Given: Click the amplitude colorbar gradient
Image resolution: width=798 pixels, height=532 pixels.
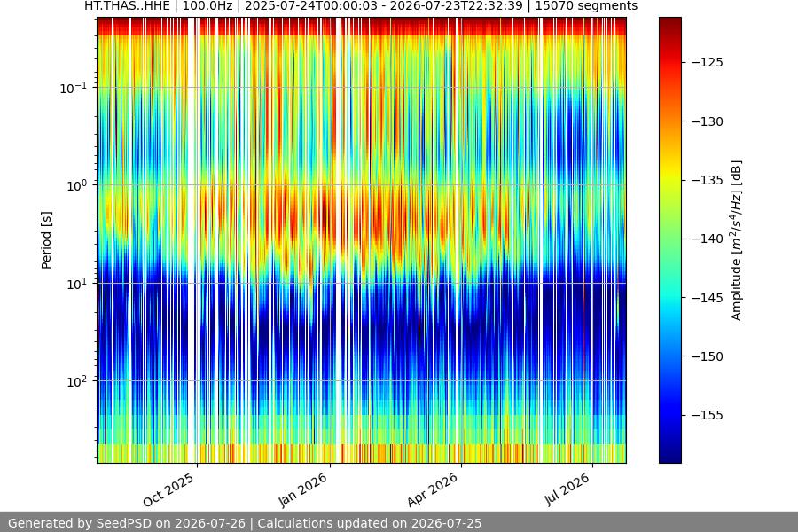Looking at the screenshot, I should (x=669, y=240).
